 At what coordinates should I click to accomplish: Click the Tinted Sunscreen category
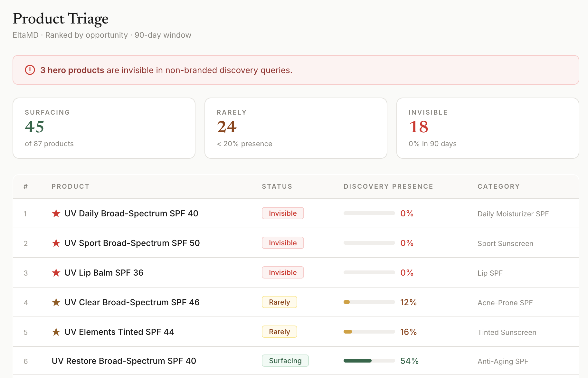(x=507, y=332)
